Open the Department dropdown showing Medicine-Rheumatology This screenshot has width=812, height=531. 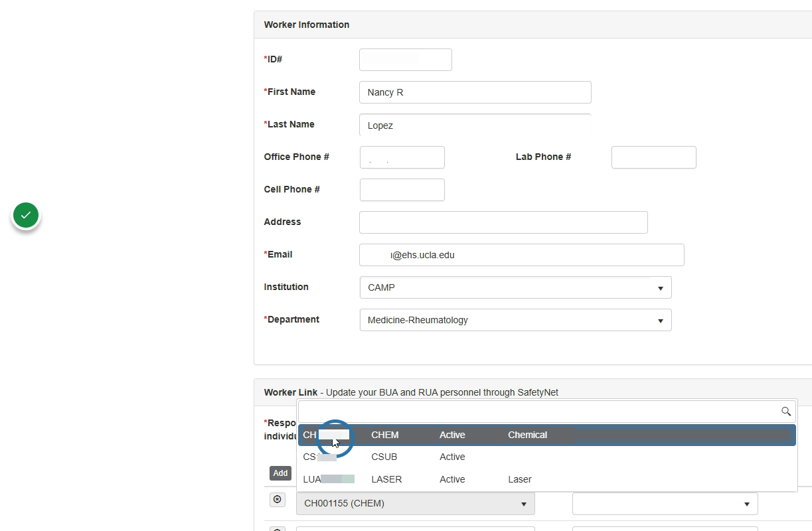[515, 320]
